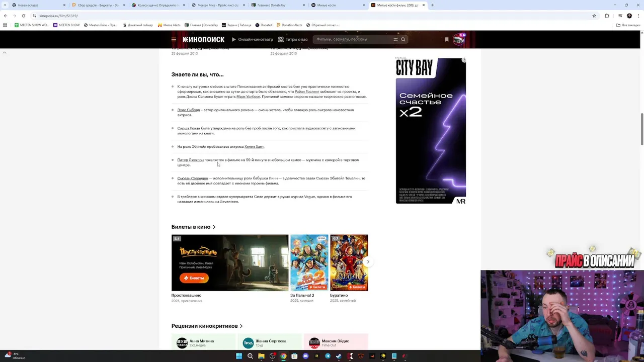Screen dimensions: 644x362
Task: Open Chrome menu three dots
Action: coord(638,16)
